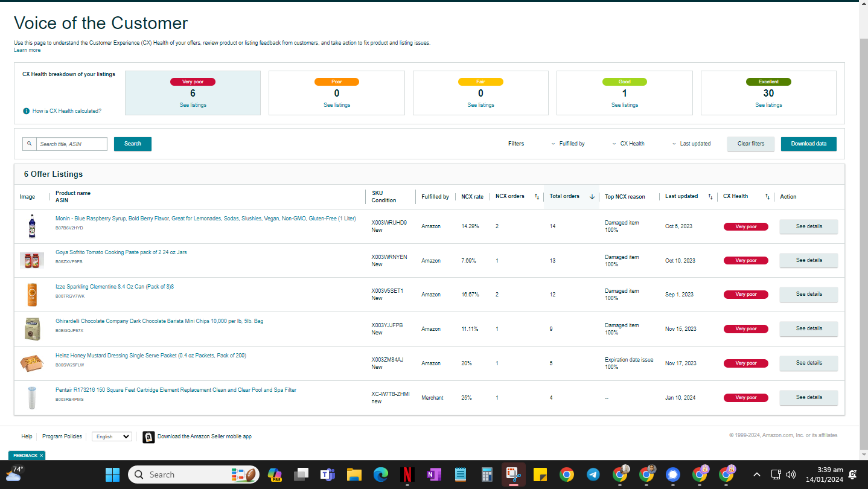This screenshot has width=868, height=489.
Task: See details for Heinz Honey Mustard Dressing
Action: point(809,363)
